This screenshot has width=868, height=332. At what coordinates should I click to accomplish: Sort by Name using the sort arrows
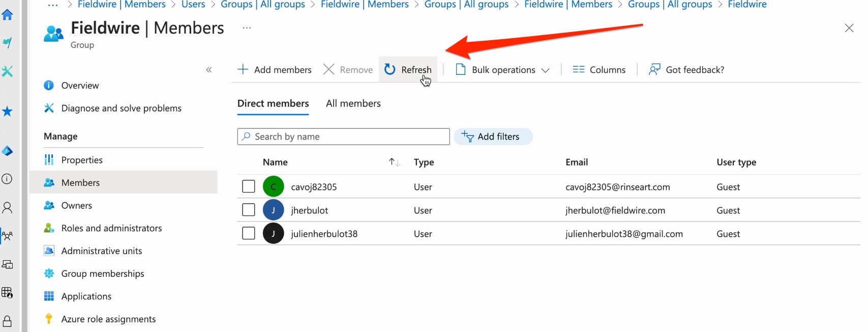[395, 162]
